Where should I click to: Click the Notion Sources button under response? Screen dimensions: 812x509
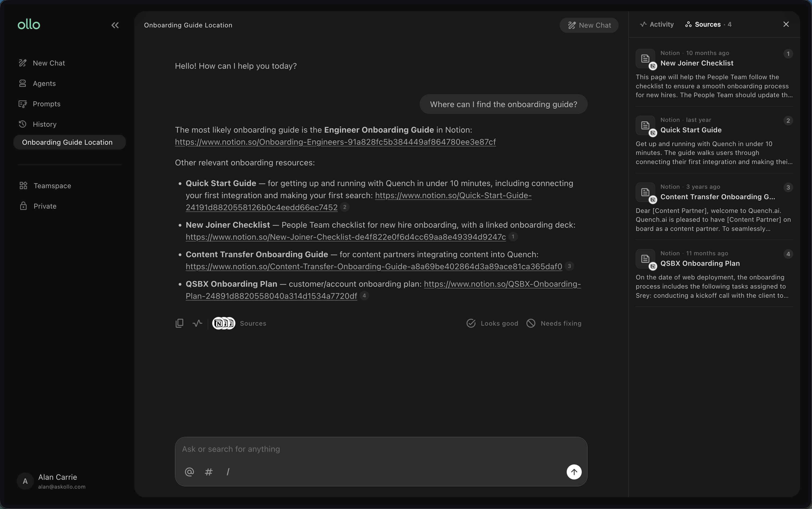tap(239, 323)
